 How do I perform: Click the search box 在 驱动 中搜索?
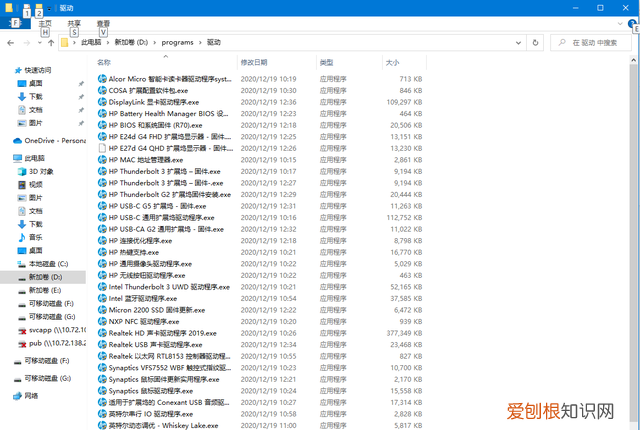point(591,42)
